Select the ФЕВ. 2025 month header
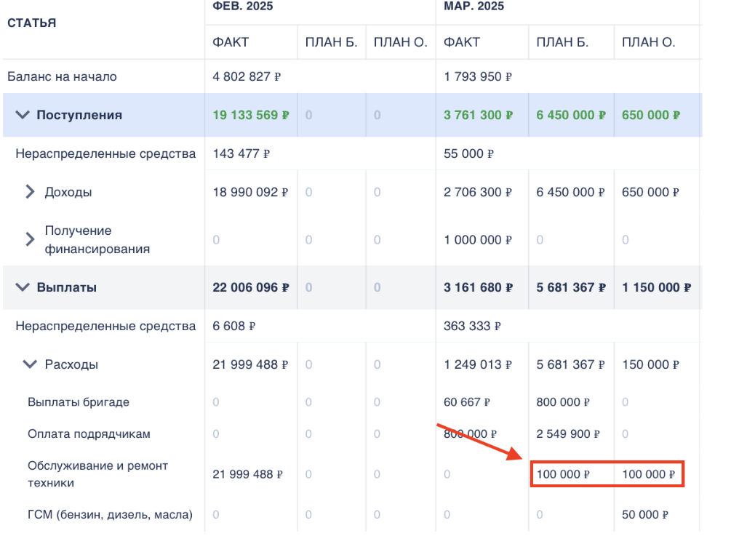The height and width of the screenshot is (560, 739). 243,6
